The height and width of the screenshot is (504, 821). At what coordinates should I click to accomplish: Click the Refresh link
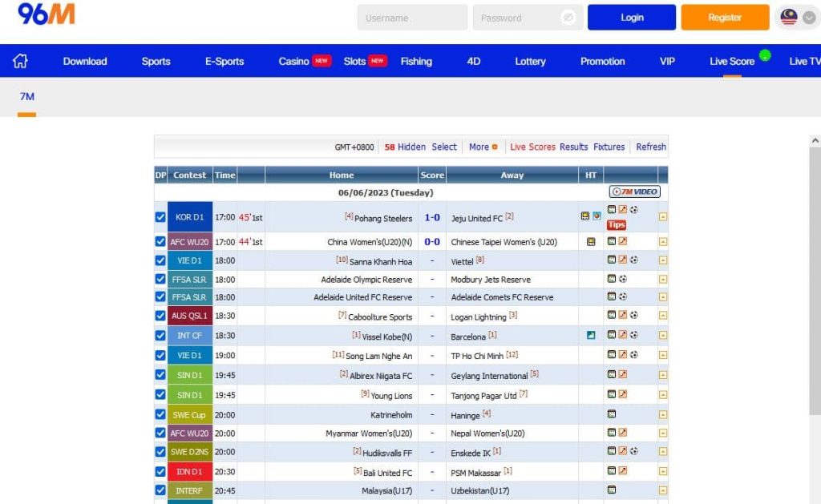651,147
